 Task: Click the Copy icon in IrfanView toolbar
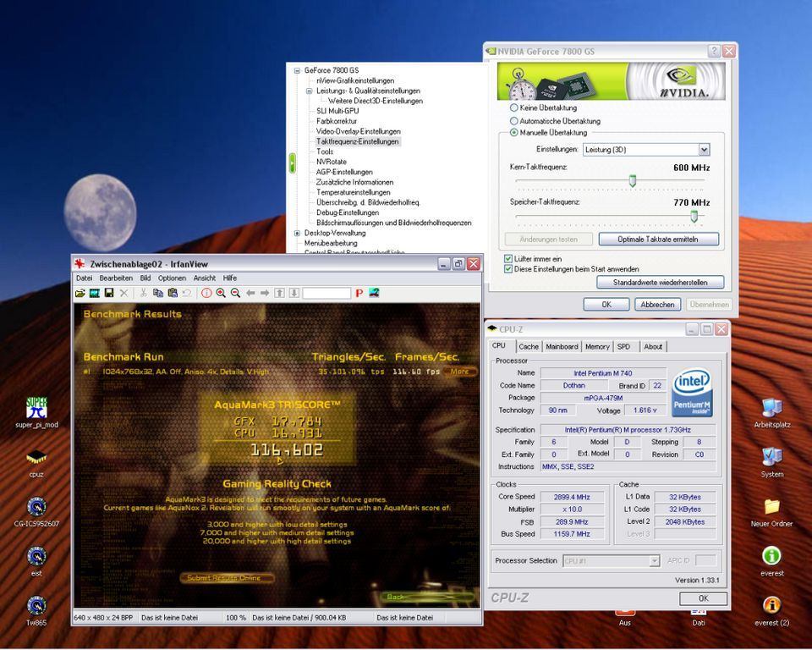click(x=158, y=294)
